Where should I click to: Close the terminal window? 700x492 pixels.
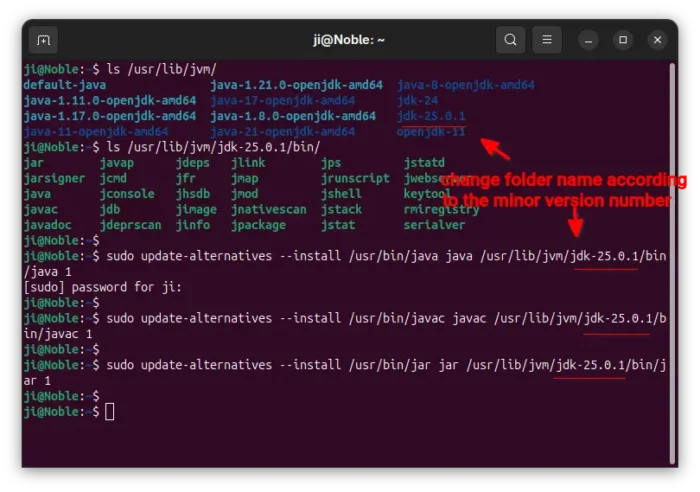click(657, 40)
